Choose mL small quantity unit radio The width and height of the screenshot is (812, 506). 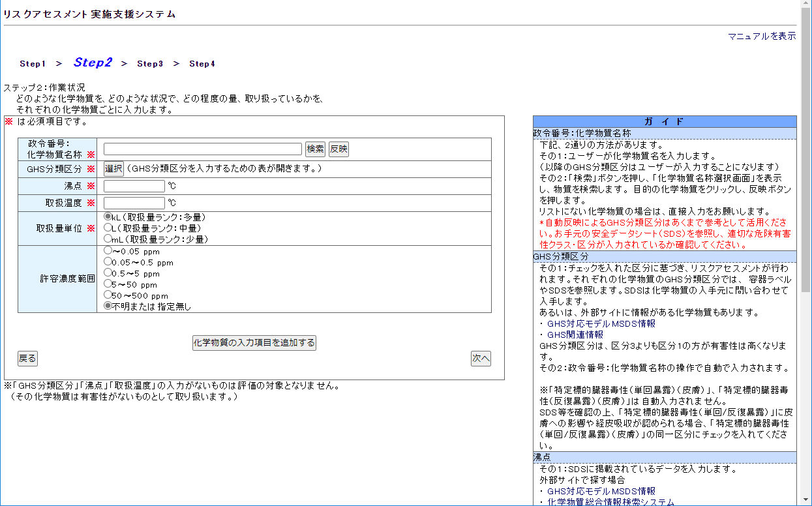pos(108,239)
